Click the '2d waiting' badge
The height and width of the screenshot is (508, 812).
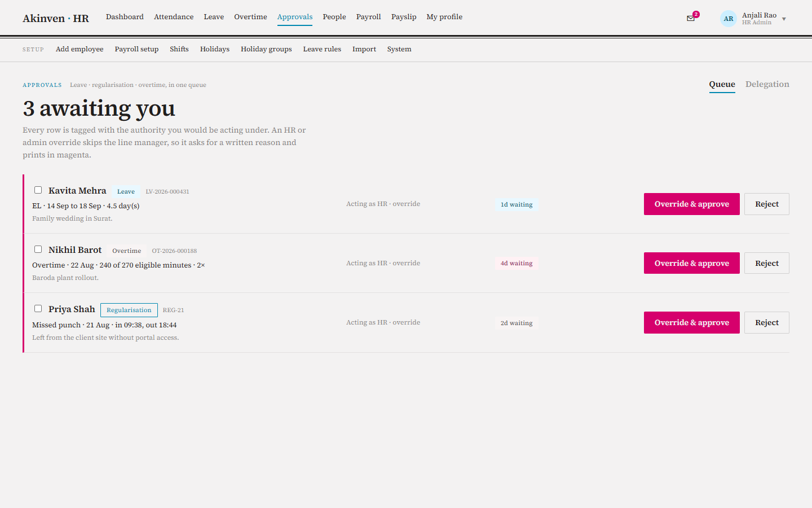pos(517,323)
